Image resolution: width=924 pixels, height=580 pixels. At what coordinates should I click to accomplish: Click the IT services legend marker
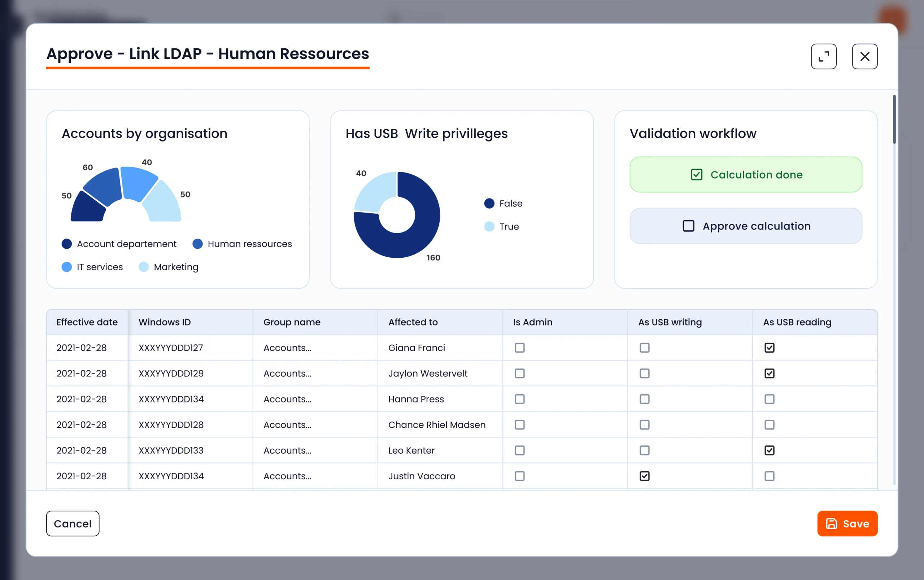coord(67,267)
